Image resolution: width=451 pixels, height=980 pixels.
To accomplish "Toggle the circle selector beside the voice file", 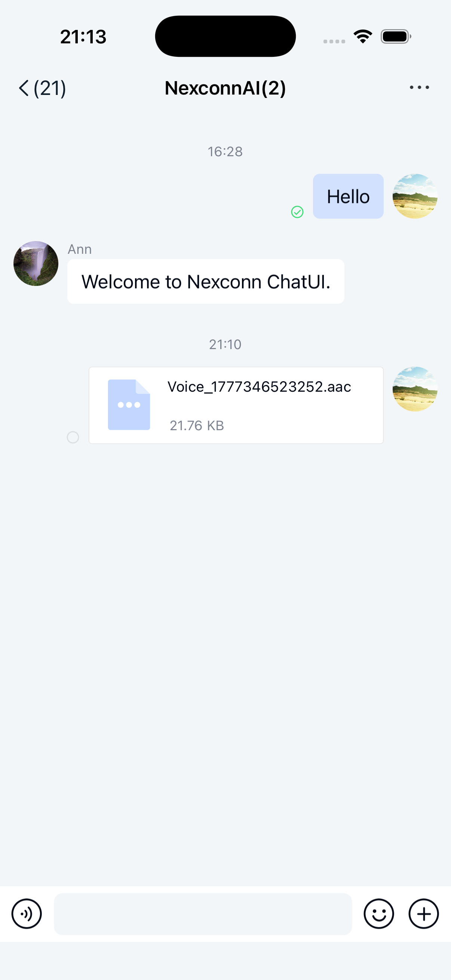I will pyautogui.click(x=73, y=438).
